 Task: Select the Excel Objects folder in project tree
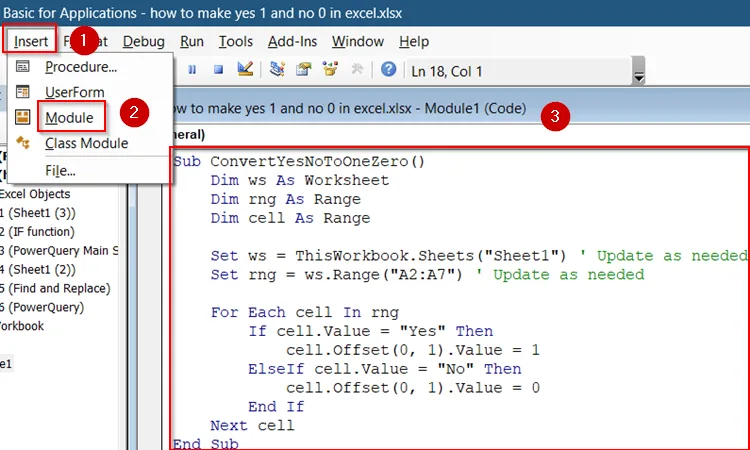[34, 194]
